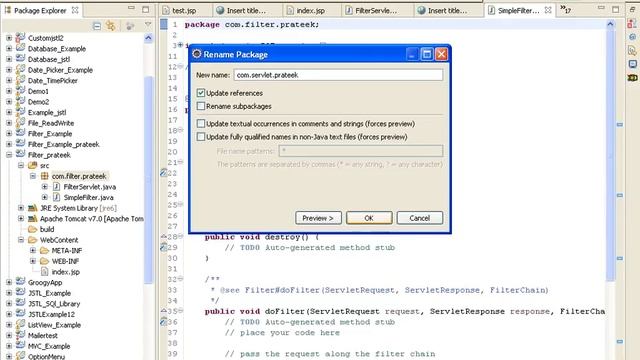Viewport: 640px width, 360px height.
Task: Click the JRE System Library icon
Action: tap(33, 208)
